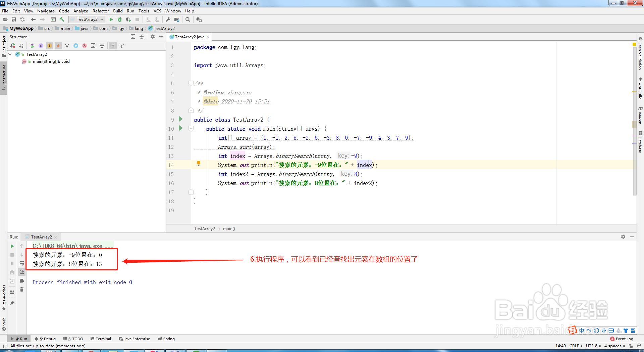Open the 4 spaces indent selector

click(614, 346)
